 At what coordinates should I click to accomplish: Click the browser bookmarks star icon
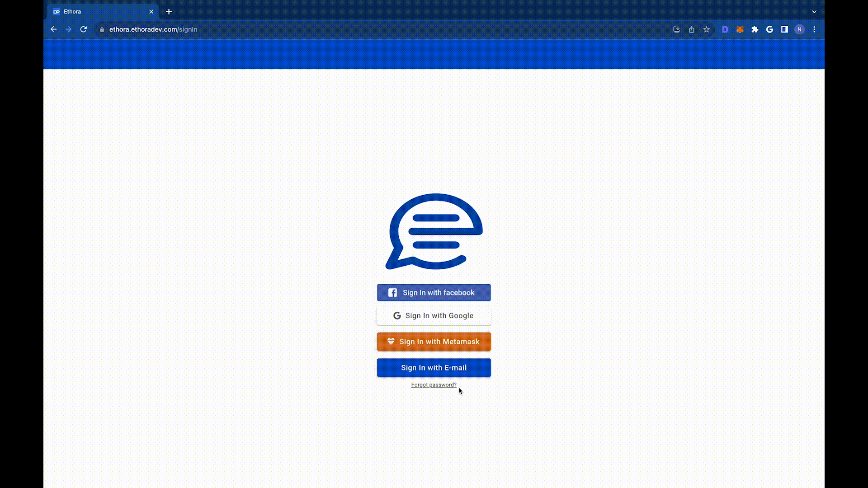pos(707,29)
